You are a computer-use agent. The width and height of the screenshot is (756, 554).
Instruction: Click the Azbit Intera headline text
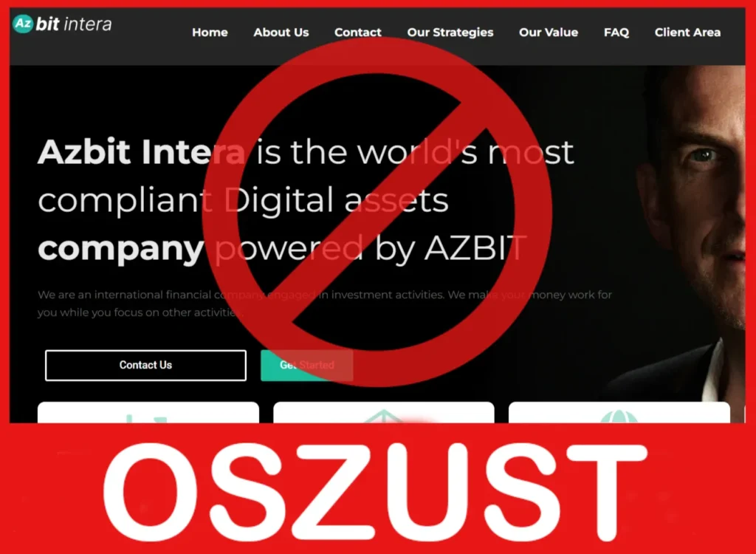[x=306, y=199]
